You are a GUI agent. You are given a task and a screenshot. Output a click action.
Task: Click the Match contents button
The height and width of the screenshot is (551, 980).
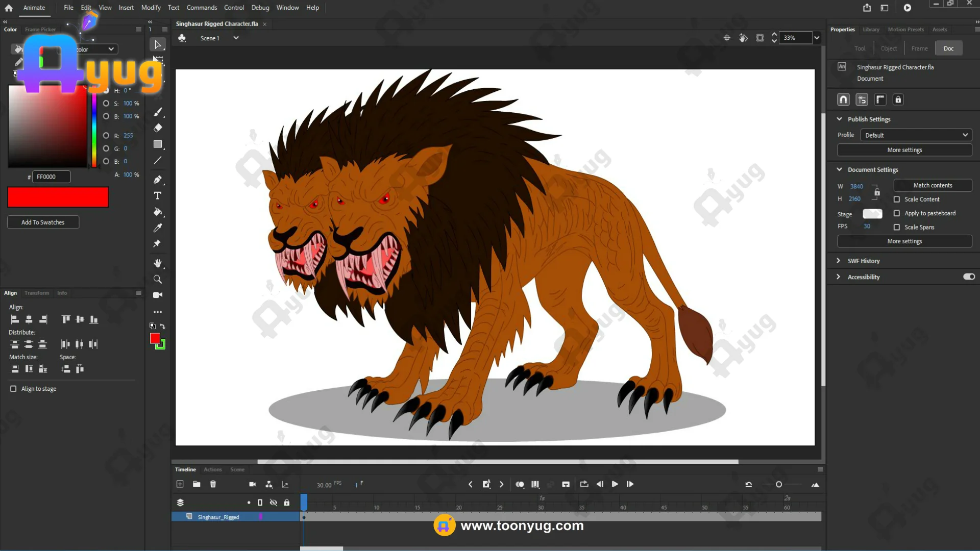[933, 185]
